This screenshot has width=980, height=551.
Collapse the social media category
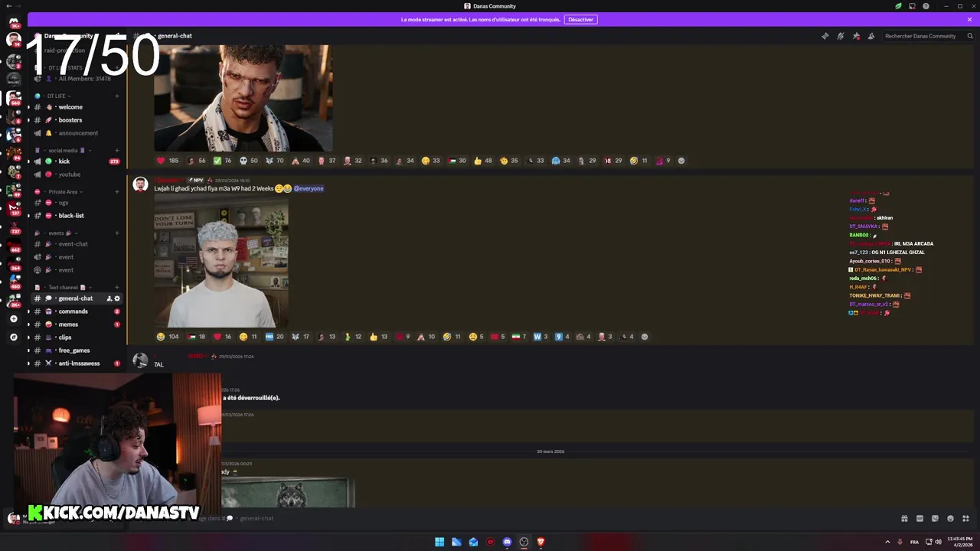coord(63,151)
